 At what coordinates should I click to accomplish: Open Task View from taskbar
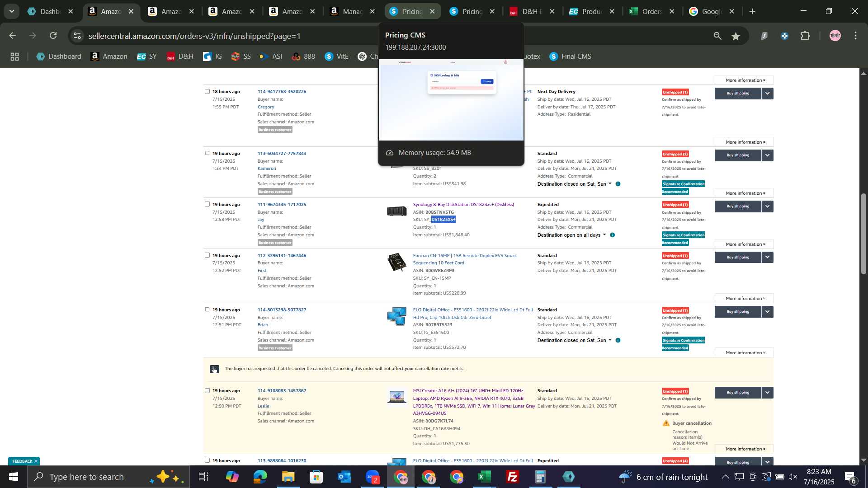click(x=203, y=477)
